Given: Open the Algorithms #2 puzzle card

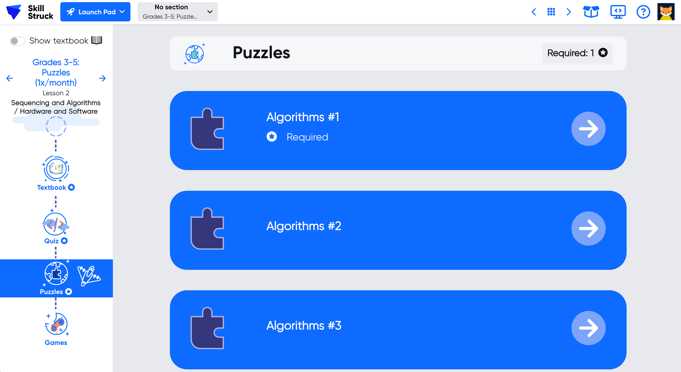Looking at the screenshot, I should click(x=398, y=230).
